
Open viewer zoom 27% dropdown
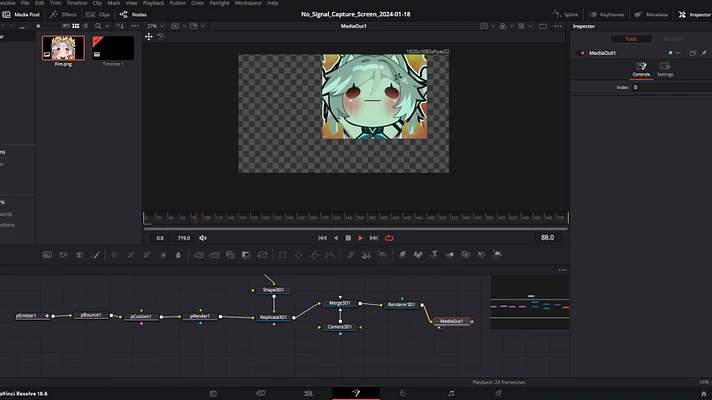155,26
